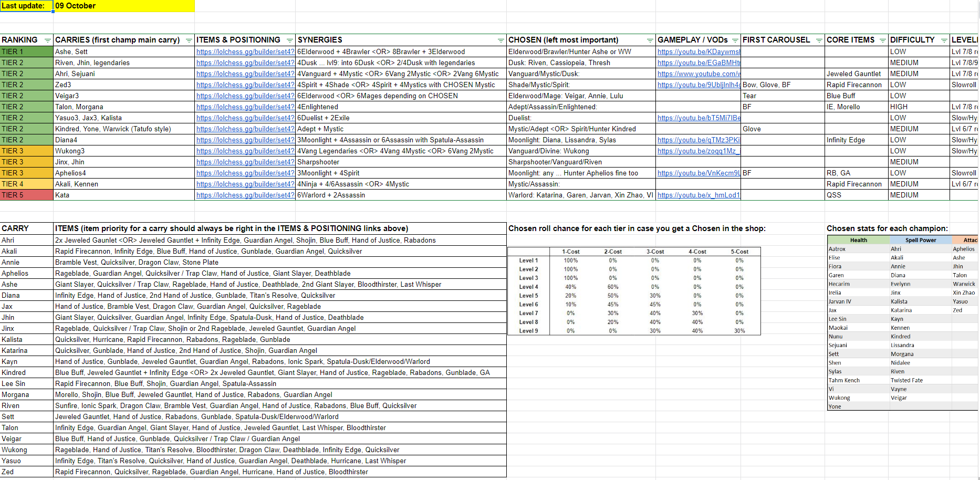Open the YouTube VOD for Yasuo3, Jax3, Kalista

tap(698, 118)
